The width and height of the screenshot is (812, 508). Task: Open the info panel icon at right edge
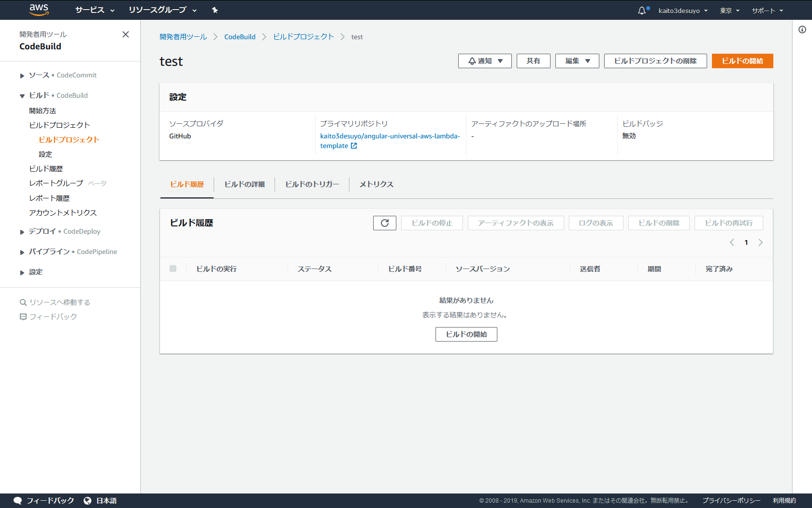[x=802, y=30]
